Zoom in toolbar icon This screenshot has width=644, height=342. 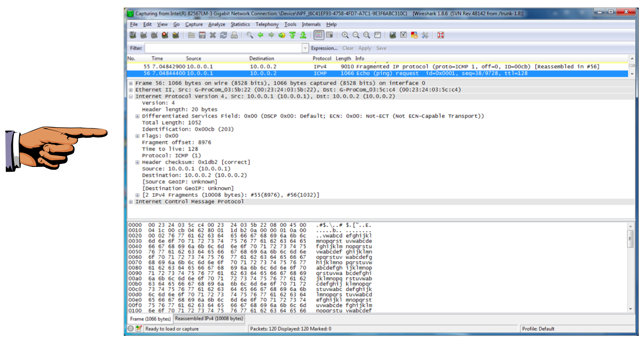(345, 35)
